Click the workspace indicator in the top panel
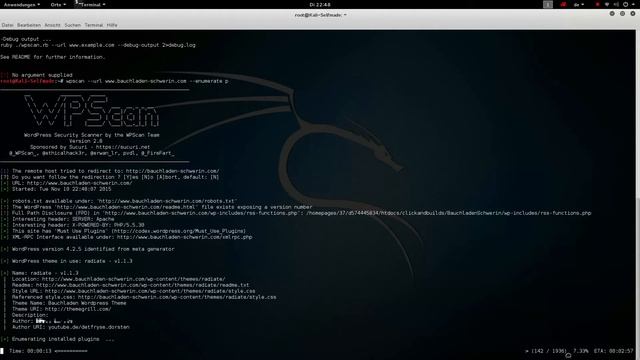The width and height of the screenshot is (640, 360). coord(548,4)
